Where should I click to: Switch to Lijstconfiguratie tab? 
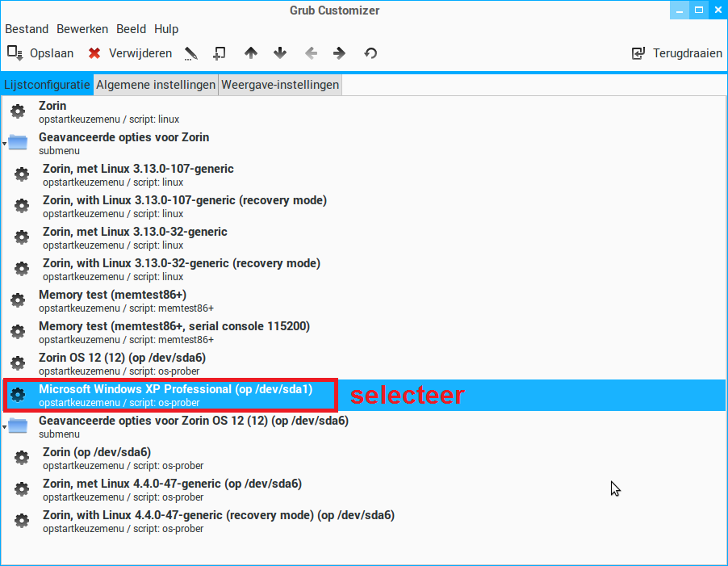[x=47, y=85]
